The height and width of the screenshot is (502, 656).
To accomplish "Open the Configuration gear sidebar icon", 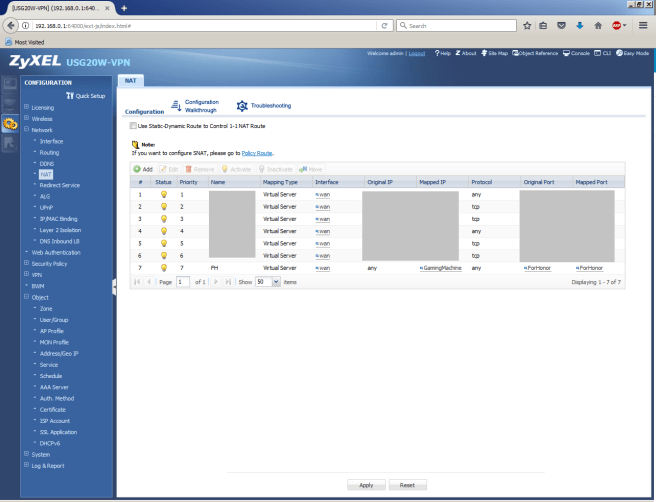I will 10,125.
